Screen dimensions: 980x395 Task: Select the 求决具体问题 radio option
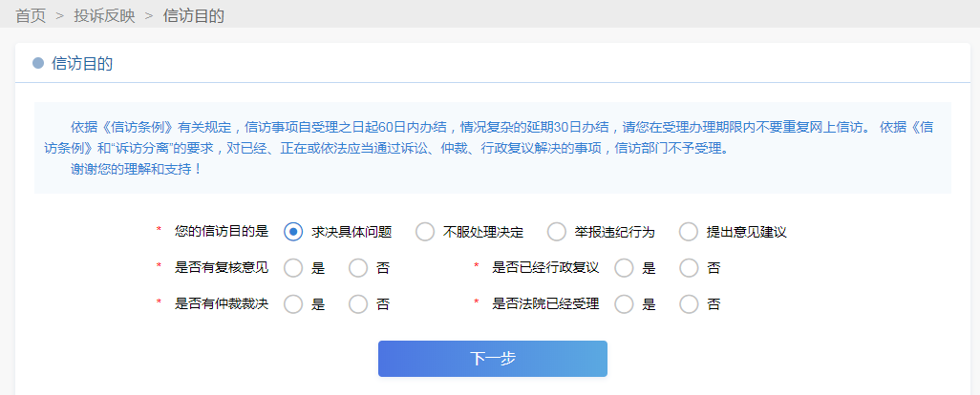pos(294,232)
